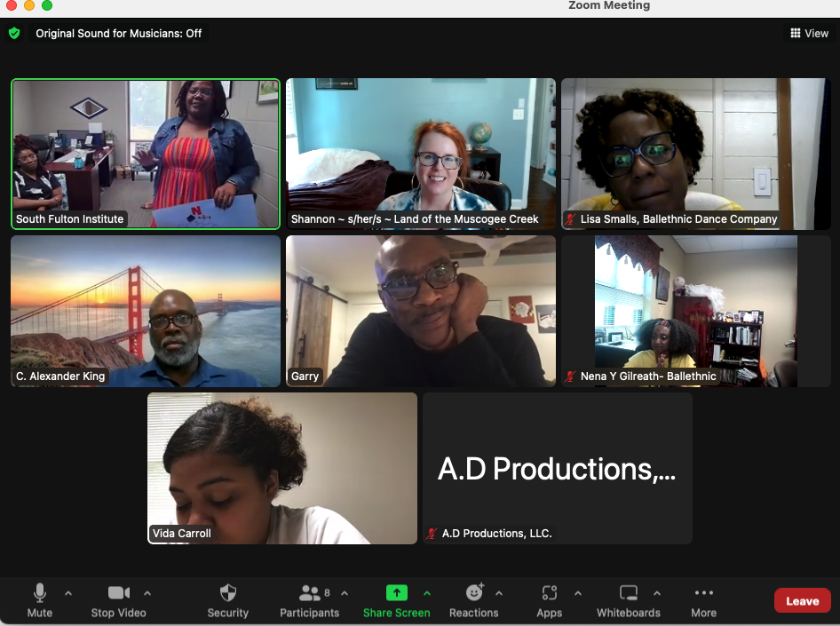This screenshot has height=626, width=840.
Task: Click the Stop Video text label
Action: click(118, 613)
